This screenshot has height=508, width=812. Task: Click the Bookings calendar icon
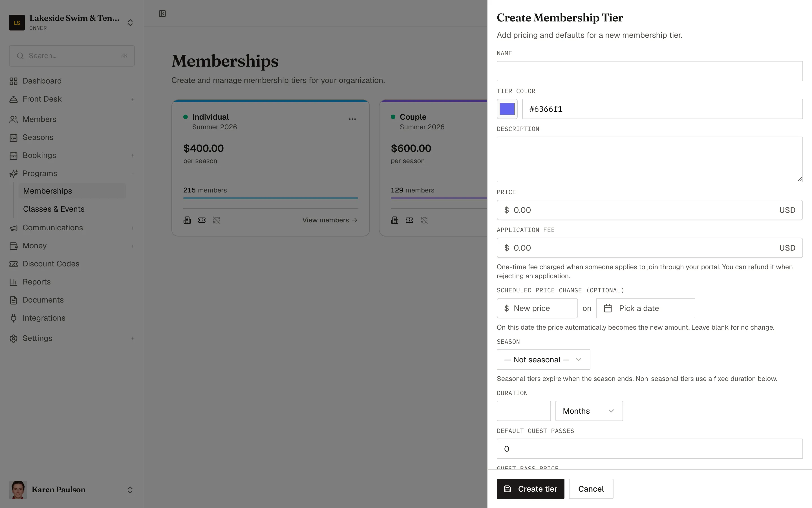pyautogui.click(x=14, y=156)
